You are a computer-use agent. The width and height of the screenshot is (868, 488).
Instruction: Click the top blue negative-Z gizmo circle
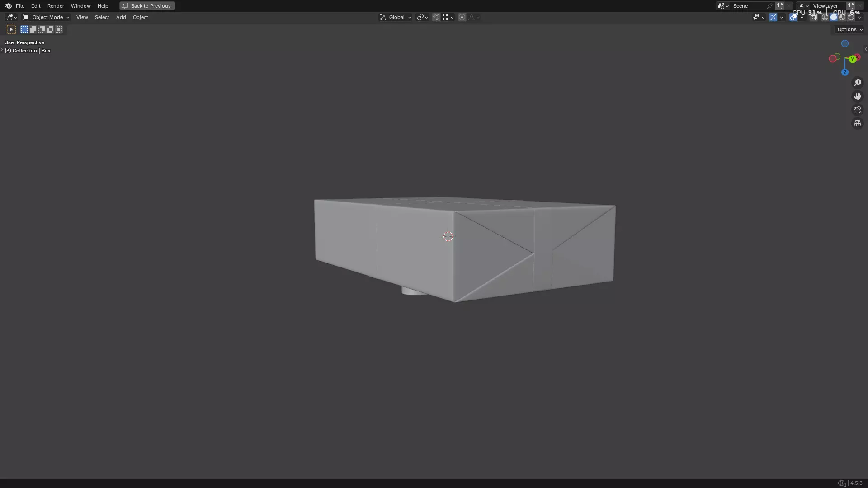pyautogui.click(x=844, y=43)
